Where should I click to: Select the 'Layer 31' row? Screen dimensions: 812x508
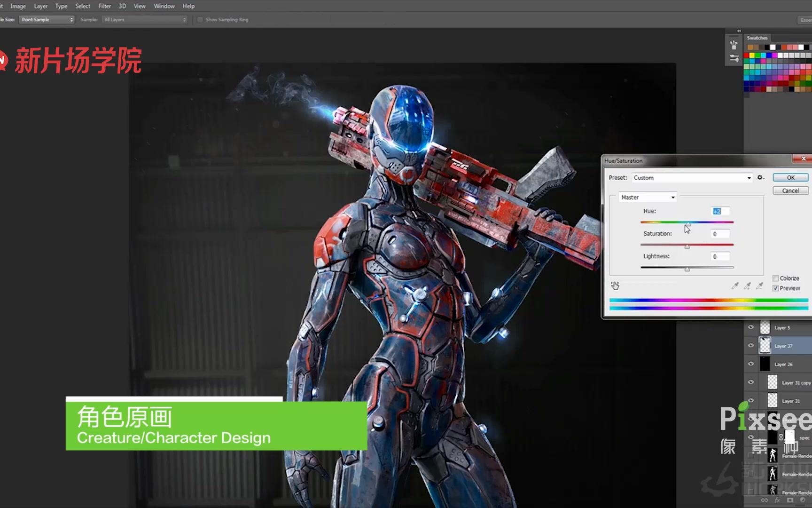pos(778,401)
